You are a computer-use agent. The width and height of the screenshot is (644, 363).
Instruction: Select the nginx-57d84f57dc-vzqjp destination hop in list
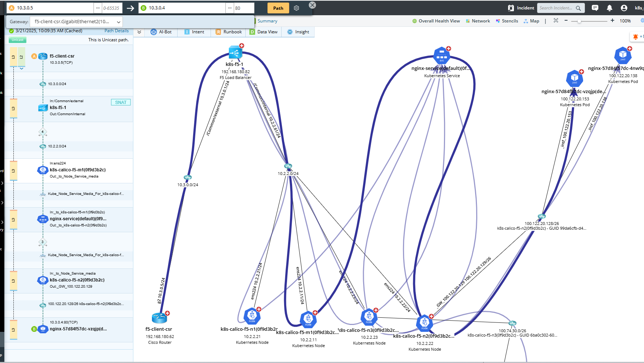click(x=69, y=329)
